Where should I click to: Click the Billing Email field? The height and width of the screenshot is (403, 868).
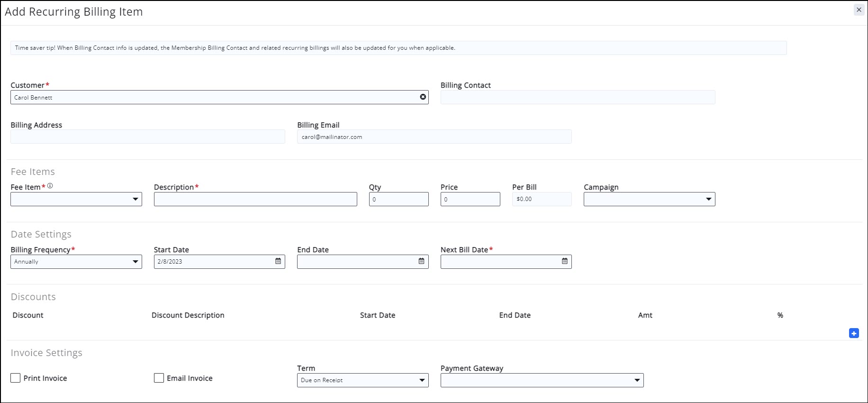click(x=434, y=137)
